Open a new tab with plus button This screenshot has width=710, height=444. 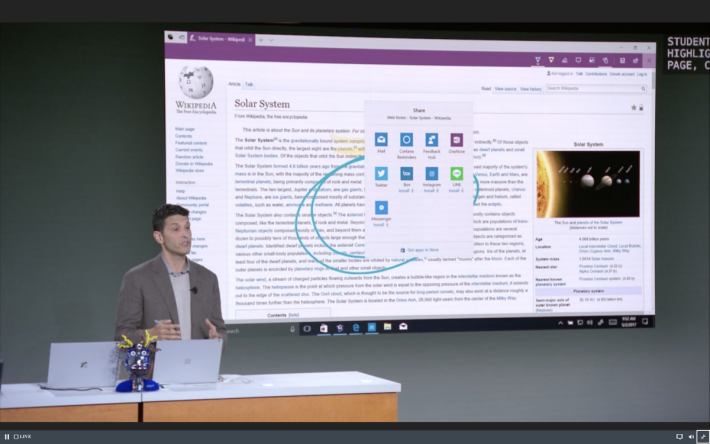[261, 40]
